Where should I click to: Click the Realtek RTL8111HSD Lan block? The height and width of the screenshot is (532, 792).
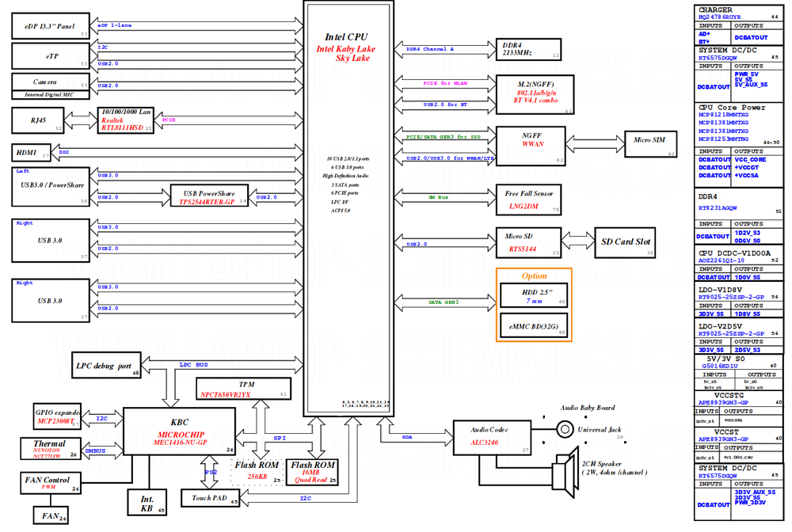(126, 120)
